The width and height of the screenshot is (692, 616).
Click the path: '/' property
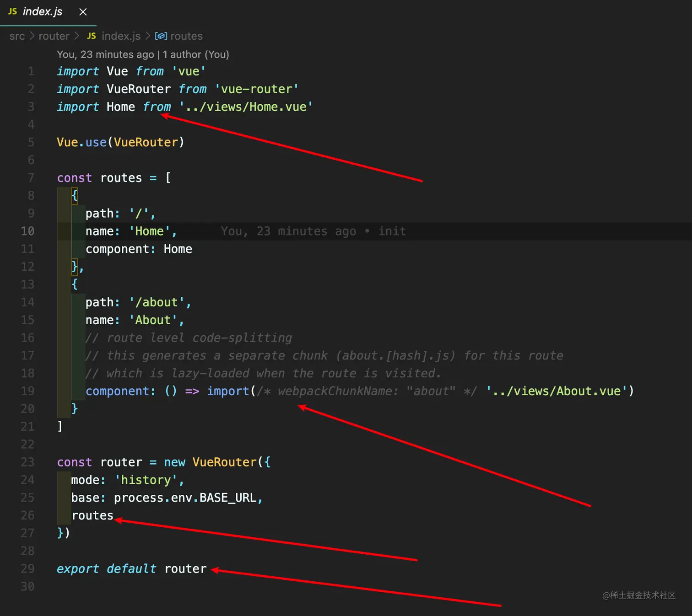coord(121,214)
